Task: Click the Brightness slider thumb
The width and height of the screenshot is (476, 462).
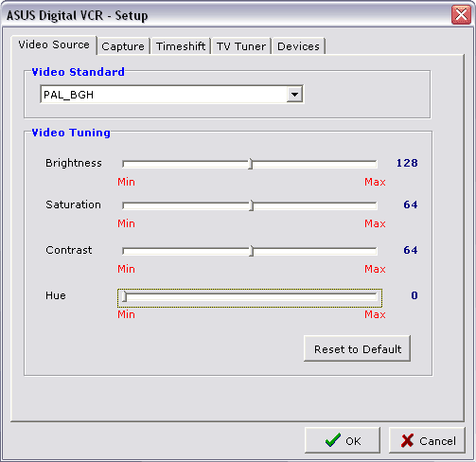Action: coord(251,164)
